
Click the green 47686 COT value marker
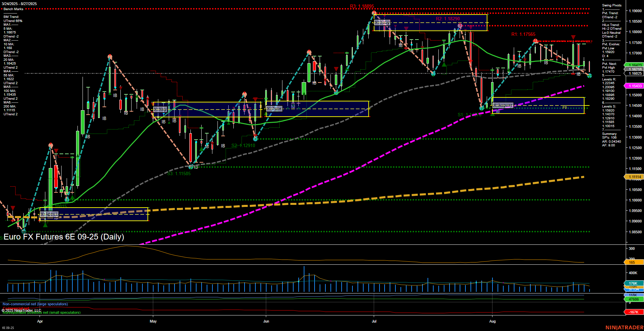point(634,299)
